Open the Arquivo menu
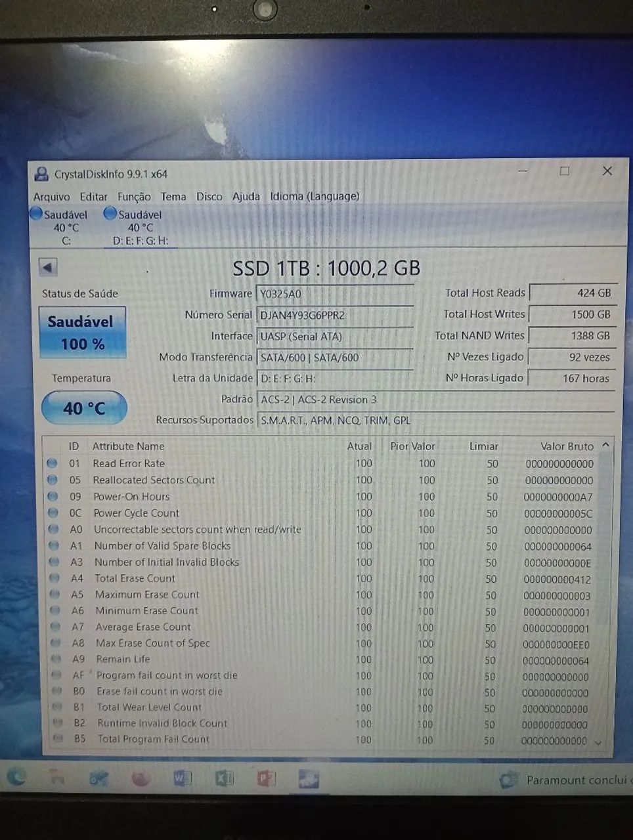 coord(51,197)
